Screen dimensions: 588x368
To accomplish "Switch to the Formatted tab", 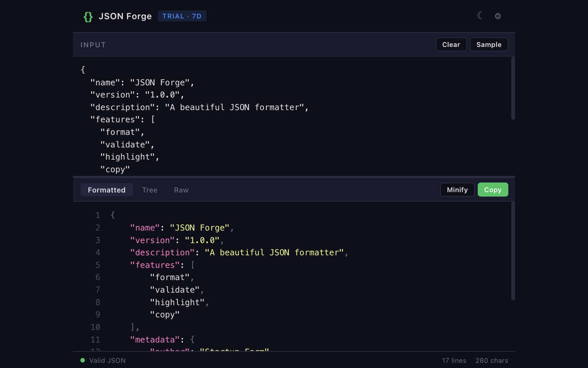I will (107, 190).
